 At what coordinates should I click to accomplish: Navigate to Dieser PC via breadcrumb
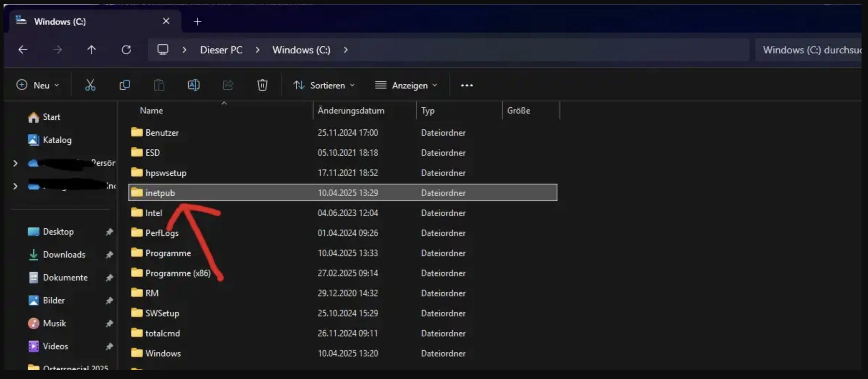click(221, 50)
